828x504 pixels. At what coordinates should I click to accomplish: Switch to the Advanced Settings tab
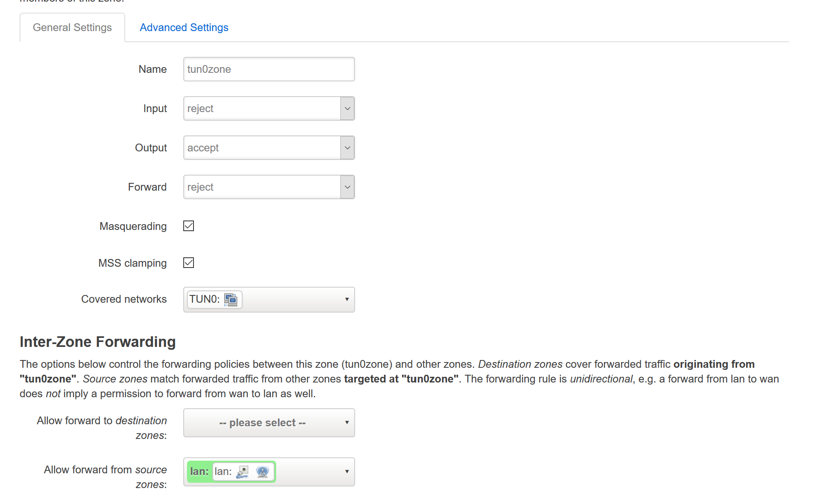(184, 27)
